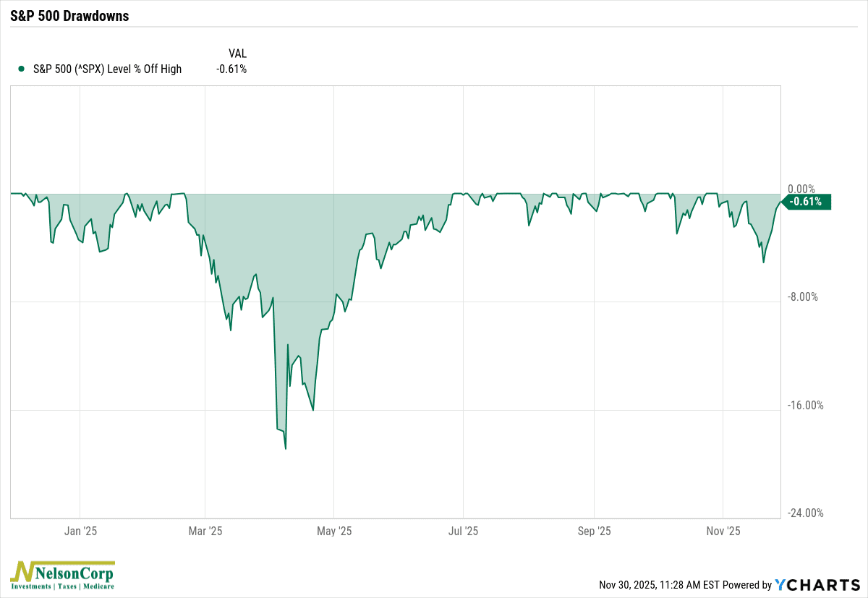This screenshot has width=868, height=598.
Task: Select the May '25 x-axis label
Action: pyautogui.click(x=334, y=531)
